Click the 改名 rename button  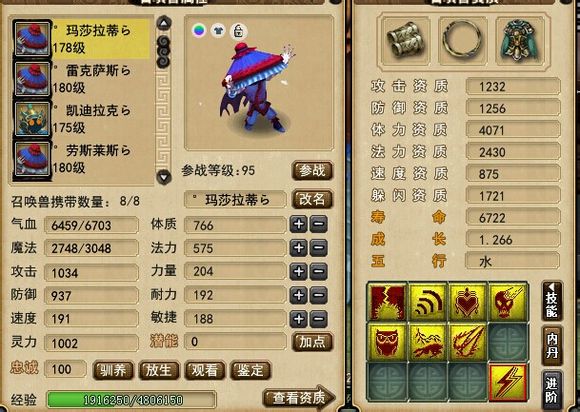coord(312,200)
